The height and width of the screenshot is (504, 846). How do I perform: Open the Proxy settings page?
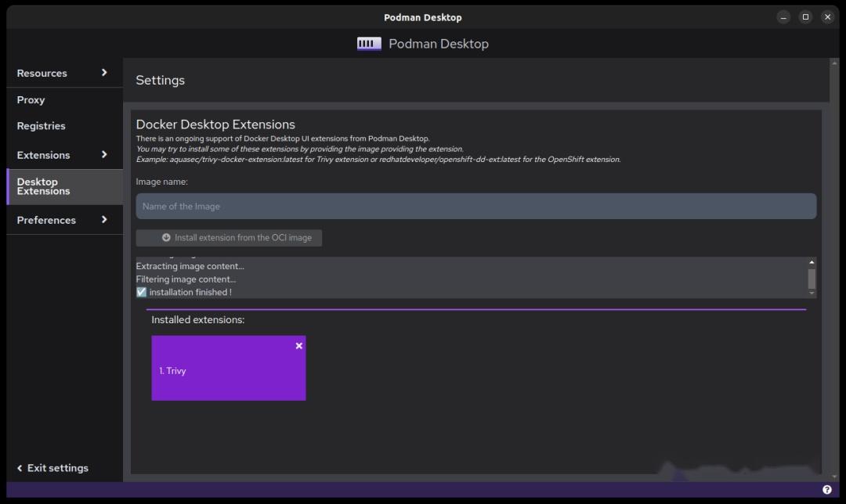(31, 99)
